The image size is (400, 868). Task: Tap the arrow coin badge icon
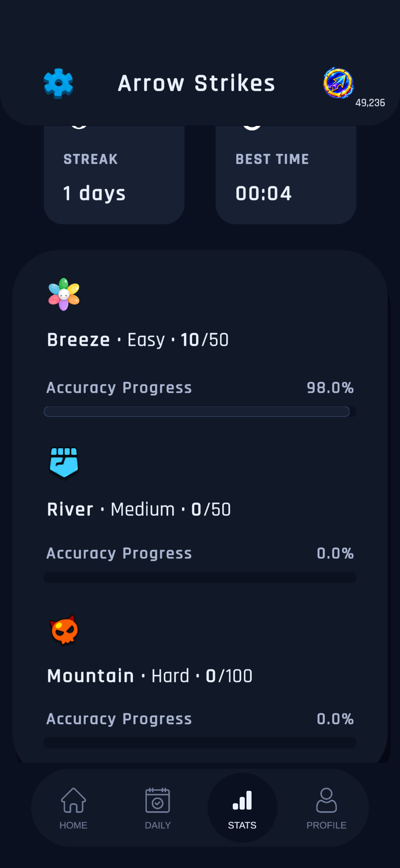coord(338,83)
